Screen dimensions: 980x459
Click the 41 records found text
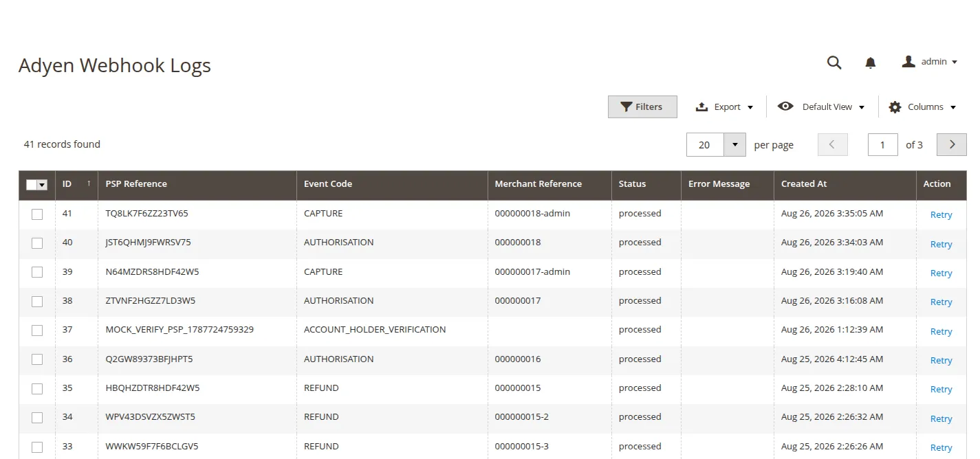point(62,144)
